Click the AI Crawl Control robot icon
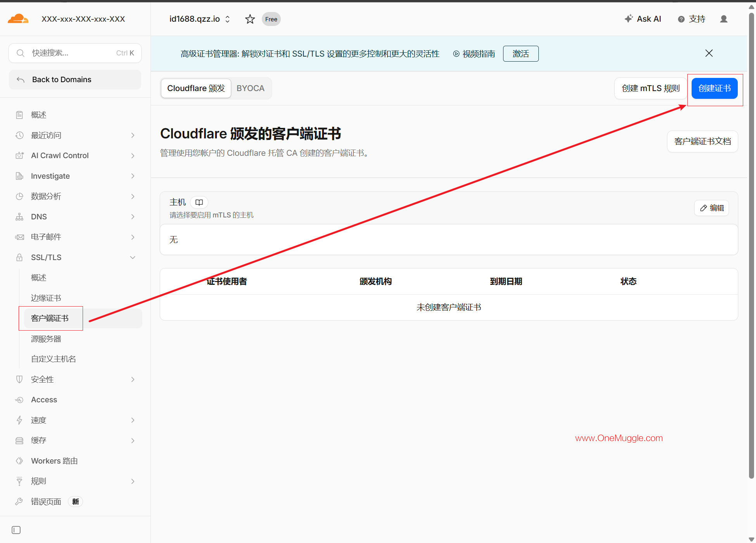 (x=19, y=155)
